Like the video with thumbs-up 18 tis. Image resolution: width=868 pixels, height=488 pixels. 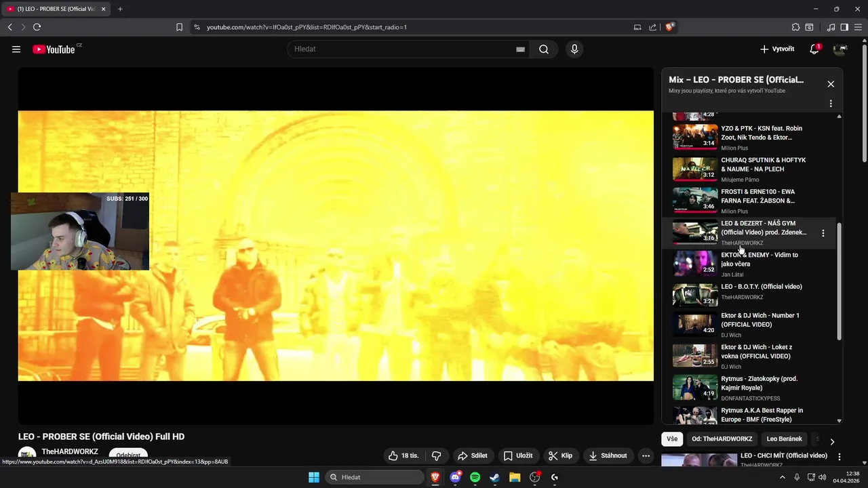[x=403, y=455]
